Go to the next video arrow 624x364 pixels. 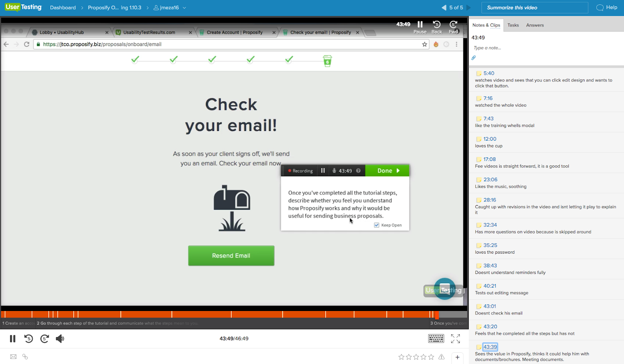pos(469,7)
